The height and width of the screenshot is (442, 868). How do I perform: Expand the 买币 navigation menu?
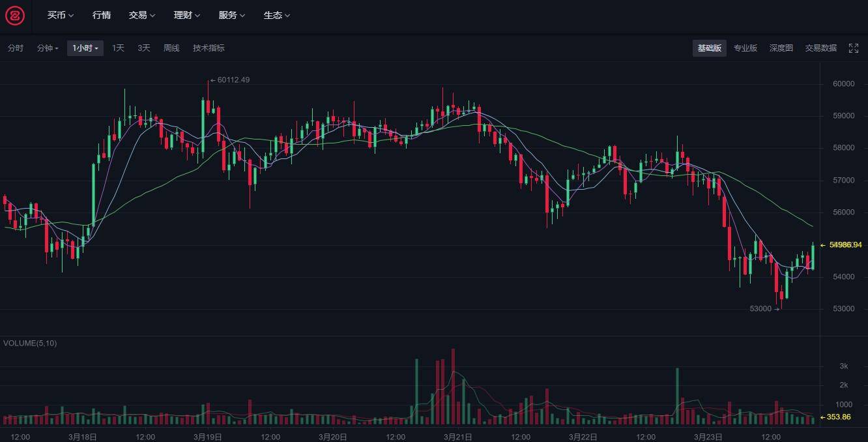tap(61, 15)
